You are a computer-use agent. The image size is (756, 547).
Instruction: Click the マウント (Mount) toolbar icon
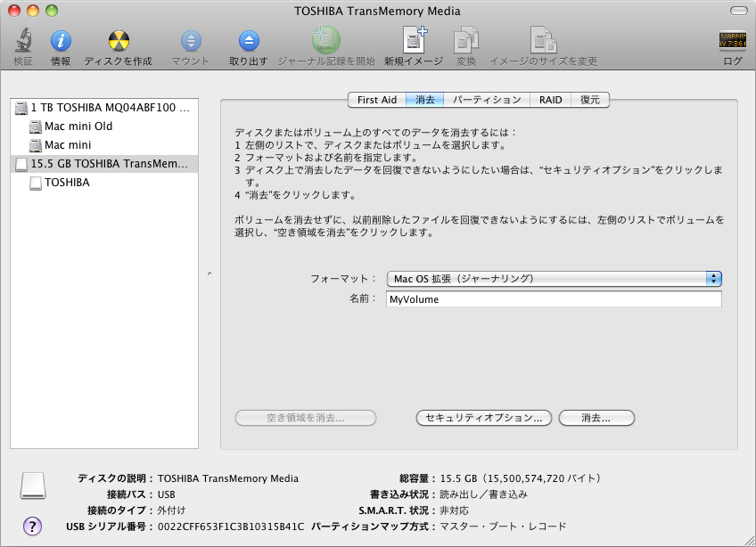[191, 41]
